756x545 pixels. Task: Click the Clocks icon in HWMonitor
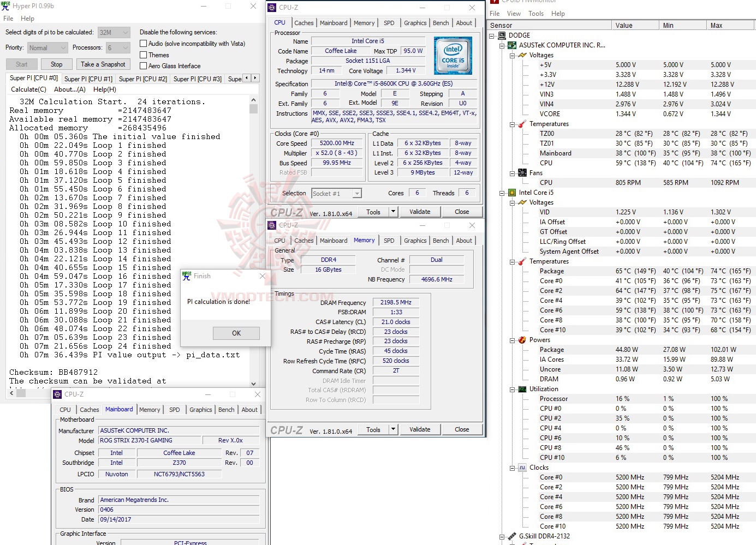[x=522, y=468]
